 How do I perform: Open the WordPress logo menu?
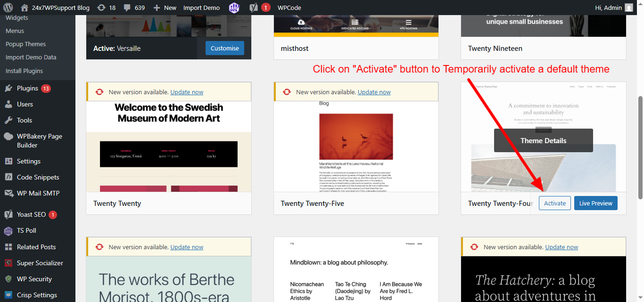coord(8,8)
